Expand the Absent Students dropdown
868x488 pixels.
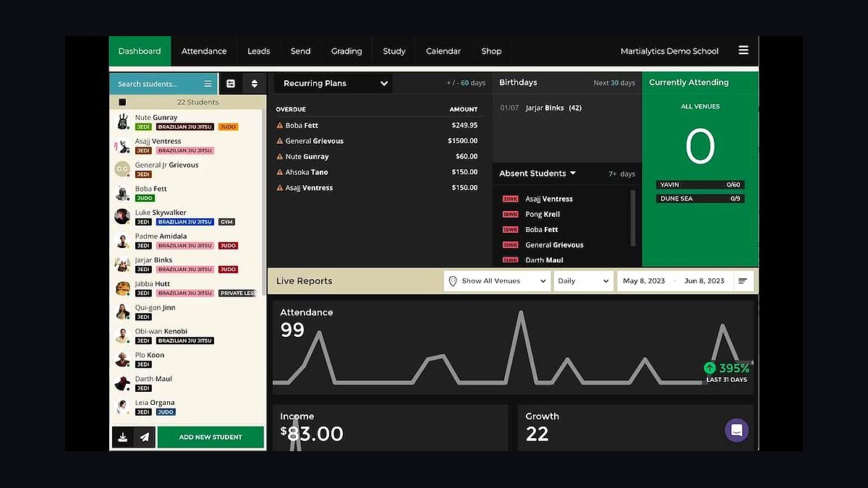pyautogui.click(x=537, y=174)
